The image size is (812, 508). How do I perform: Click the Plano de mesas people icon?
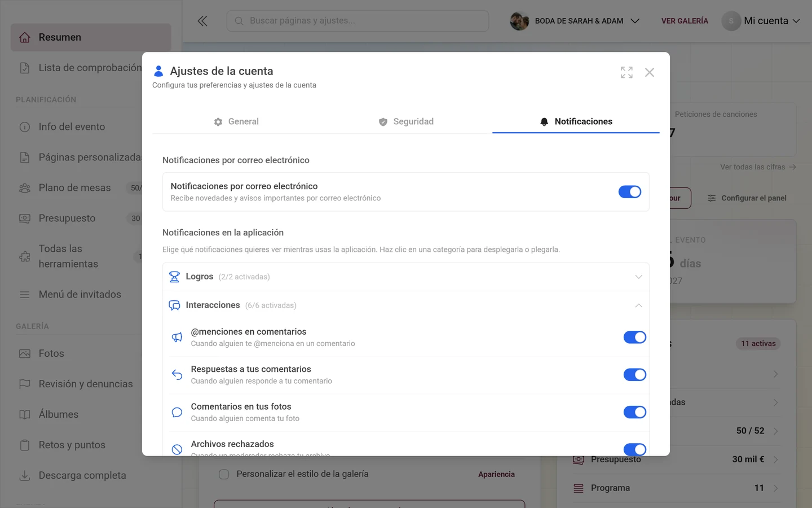(25, 188)
